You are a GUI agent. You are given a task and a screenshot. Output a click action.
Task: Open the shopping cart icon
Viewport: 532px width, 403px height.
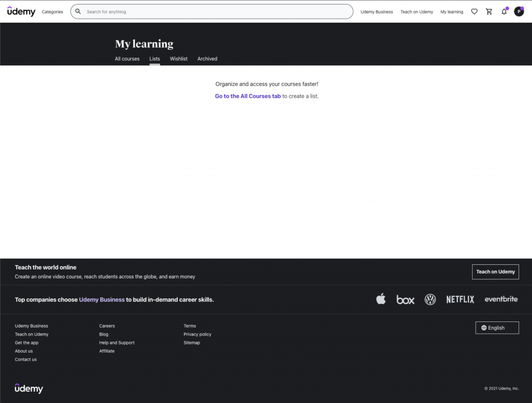click(489, 11)
